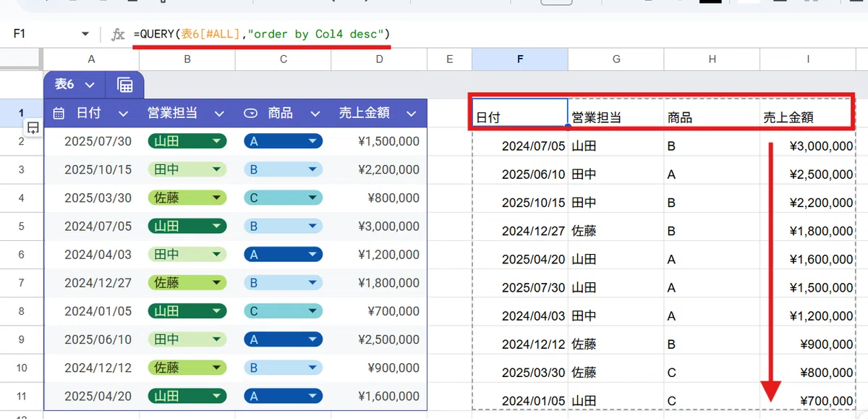Open 佐藤 chip dropdown in row 10
The width and height of the screenshot is (868, 419).
pos(216,368)
